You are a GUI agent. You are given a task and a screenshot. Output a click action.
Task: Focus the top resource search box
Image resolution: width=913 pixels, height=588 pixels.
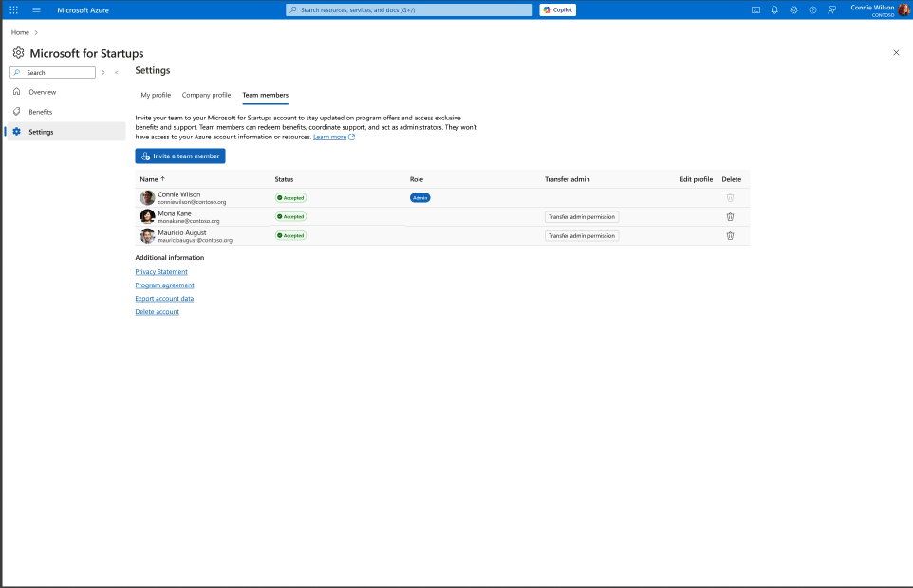pyautogui.click(x=409, y=9)
